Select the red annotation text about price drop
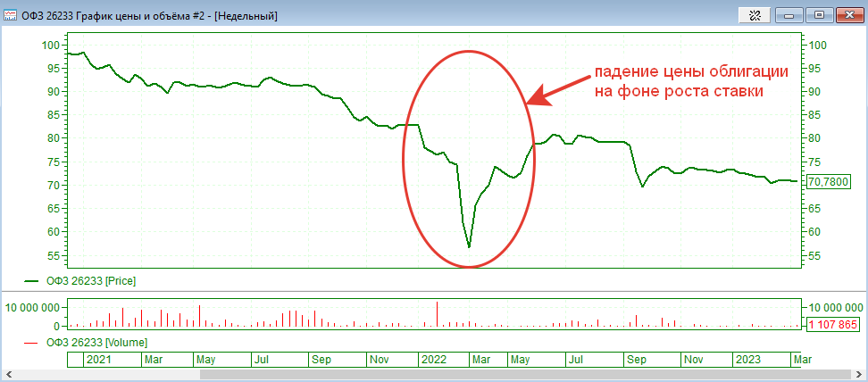This screenshot has width=868, height=382. pos(690,81)
